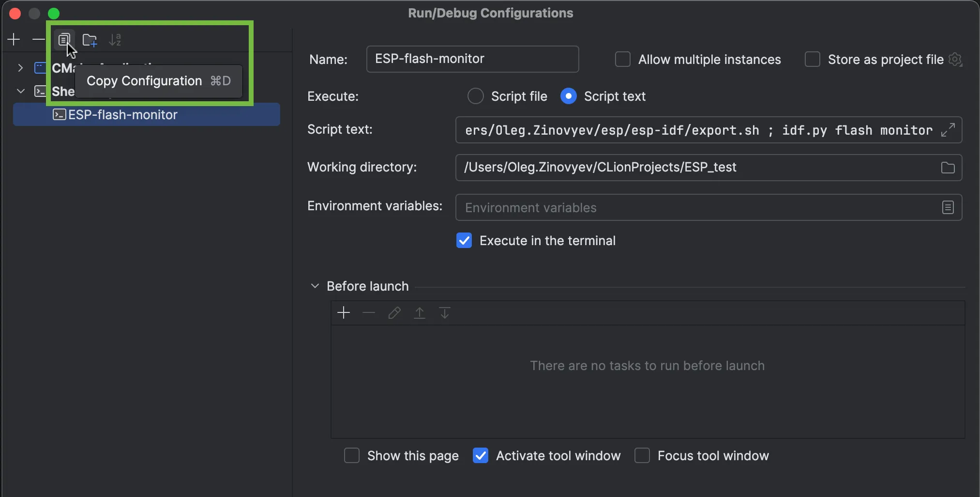Enable Focus tool window option
980x497 pixels.
(642, 456)
